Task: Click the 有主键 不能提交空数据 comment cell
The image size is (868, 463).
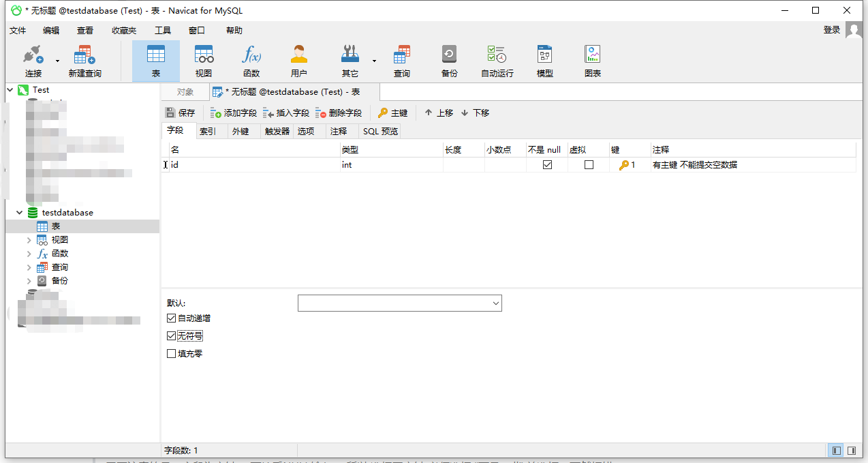Action: point(754,165)
